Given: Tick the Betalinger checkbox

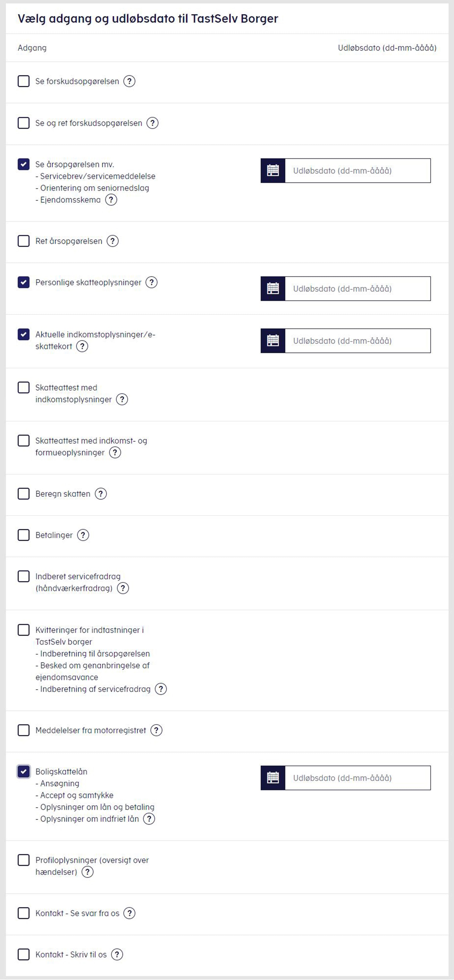Looking at the screenshot, I should pyautogui.click(x=24, y=535).
